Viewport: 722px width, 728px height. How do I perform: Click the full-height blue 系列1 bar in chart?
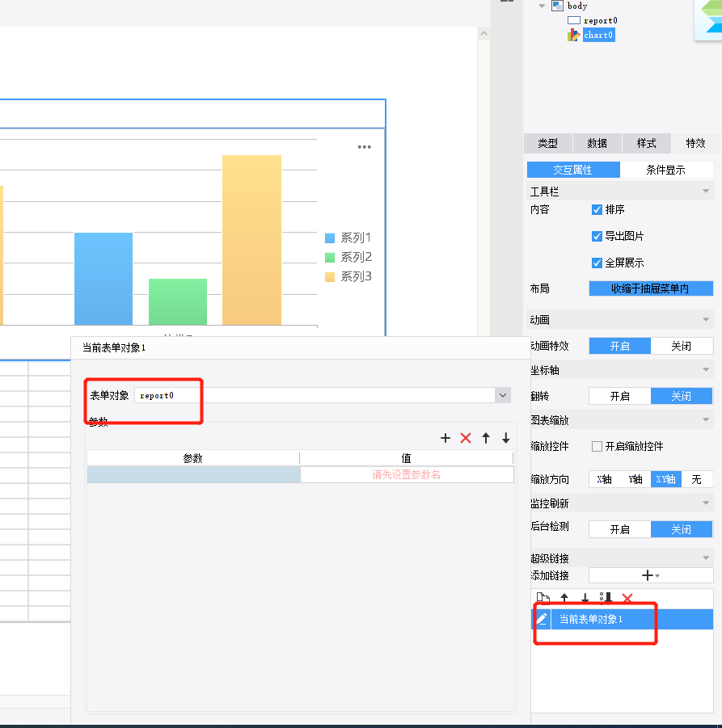103,279
